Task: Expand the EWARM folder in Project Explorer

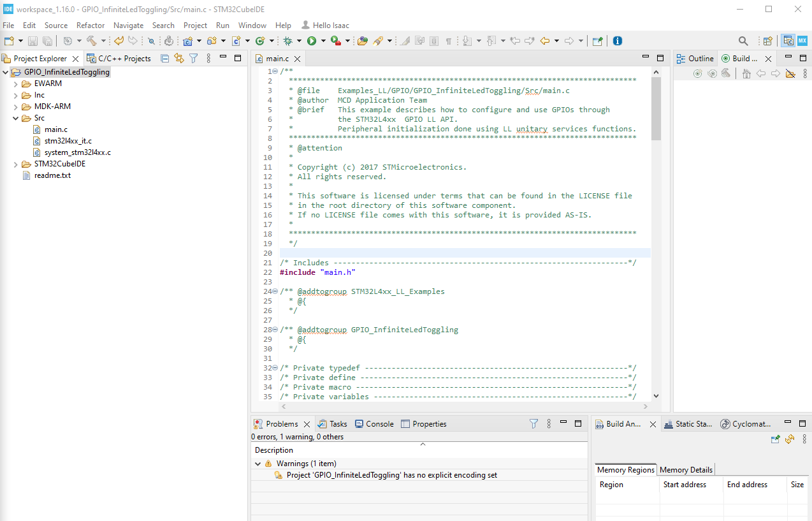Action: point(15,83)
